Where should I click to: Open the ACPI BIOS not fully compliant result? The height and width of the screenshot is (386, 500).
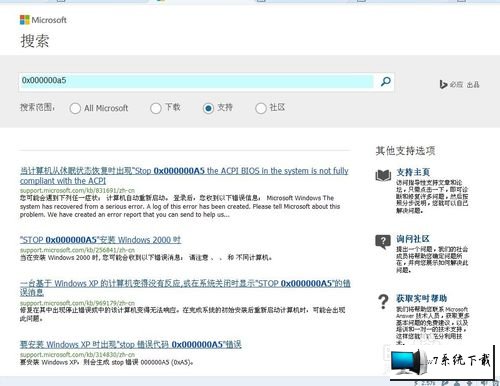[x=184, y=176]
